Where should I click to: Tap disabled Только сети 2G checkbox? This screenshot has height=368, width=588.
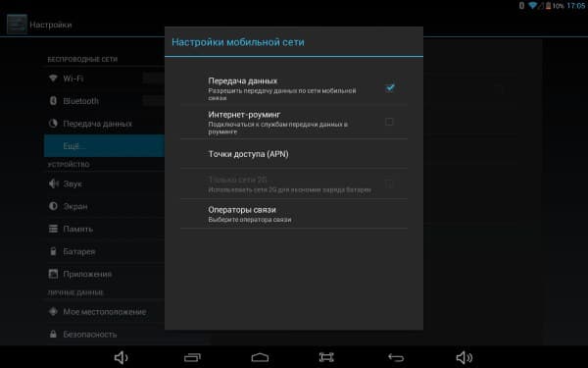(389, 184)
